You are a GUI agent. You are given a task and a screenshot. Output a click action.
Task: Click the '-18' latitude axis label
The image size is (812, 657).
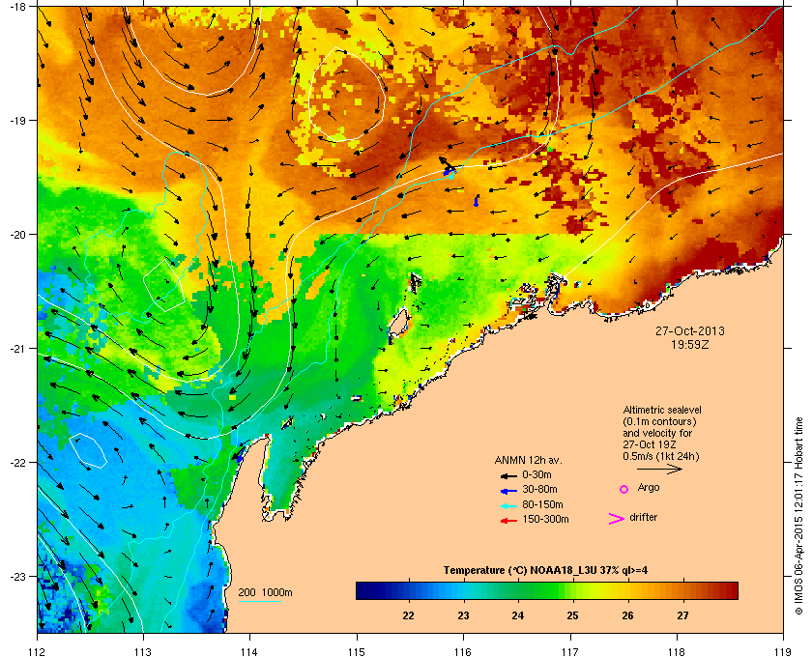pos(17,6)
